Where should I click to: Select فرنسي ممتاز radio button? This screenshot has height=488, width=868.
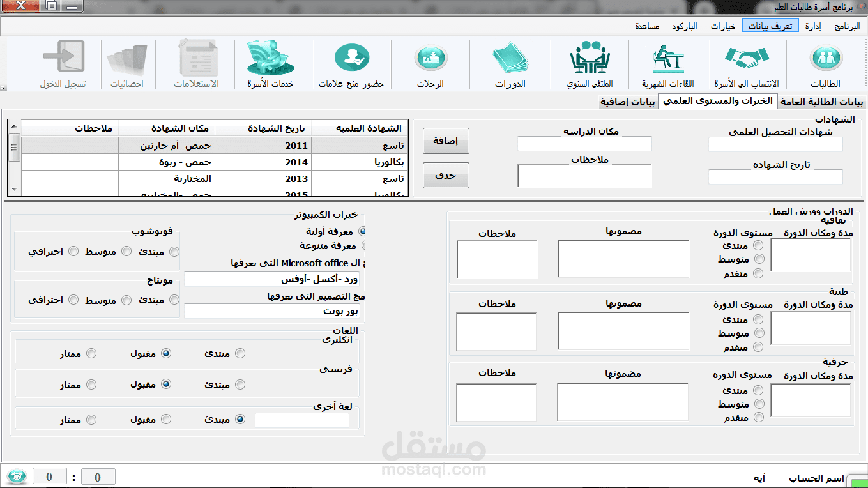coord(91,385)
